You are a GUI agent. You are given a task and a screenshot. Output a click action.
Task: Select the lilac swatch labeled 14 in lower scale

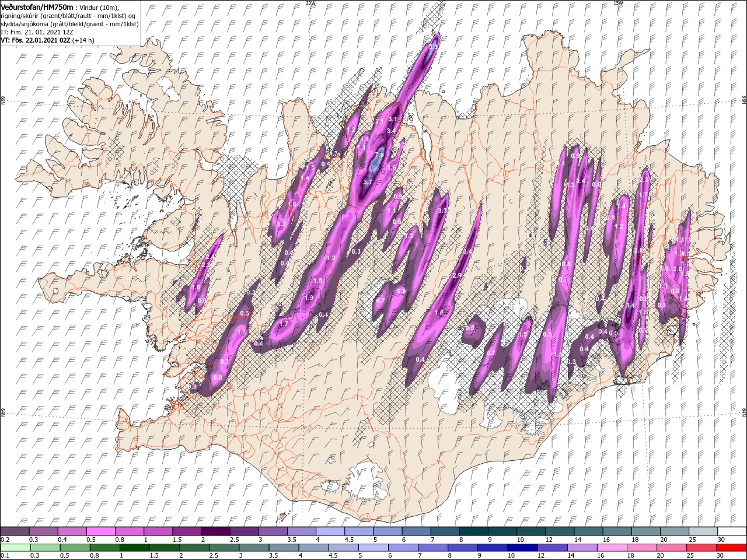pyautogui.click(x=582, y=548)
